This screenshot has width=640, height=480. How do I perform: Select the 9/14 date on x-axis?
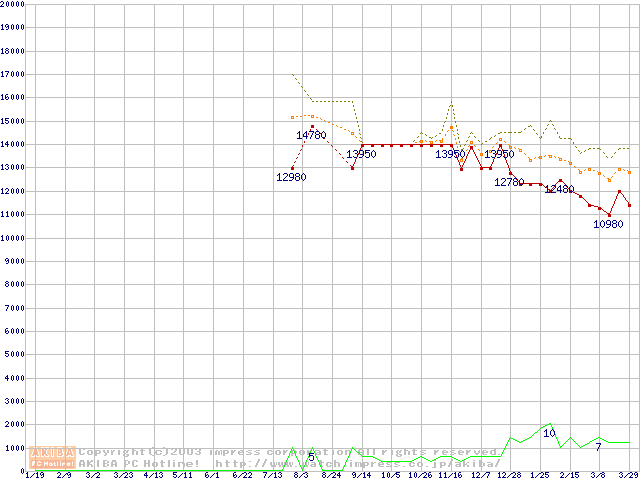tap(361, 475)
